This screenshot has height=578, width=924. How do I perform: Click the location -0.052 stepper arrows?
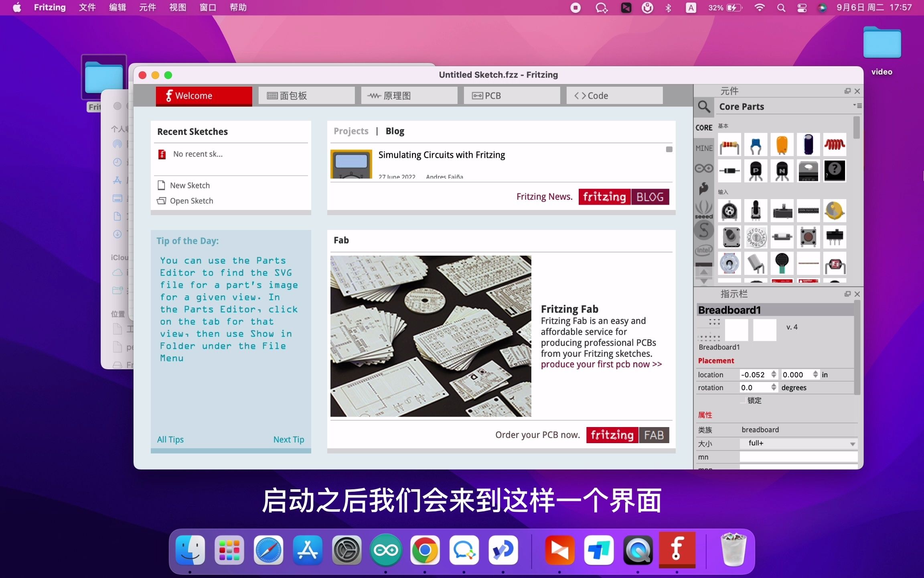click(x=774, y=374)
